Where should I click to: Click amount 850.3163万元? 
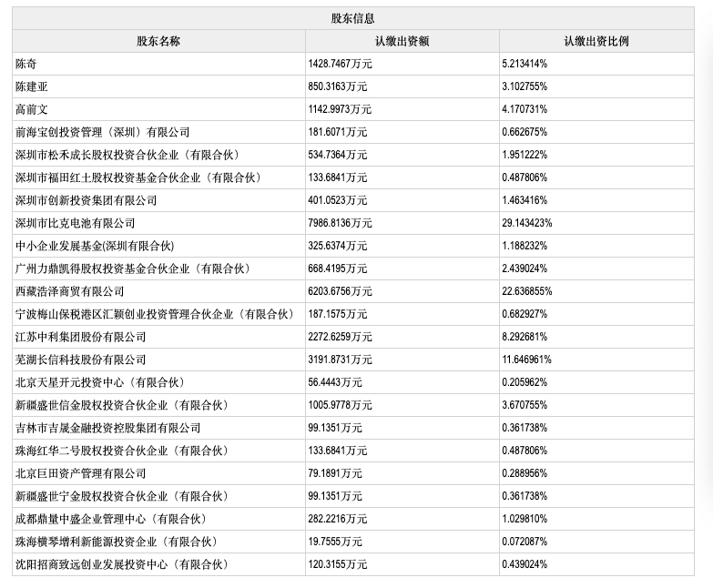click(338, 86)
